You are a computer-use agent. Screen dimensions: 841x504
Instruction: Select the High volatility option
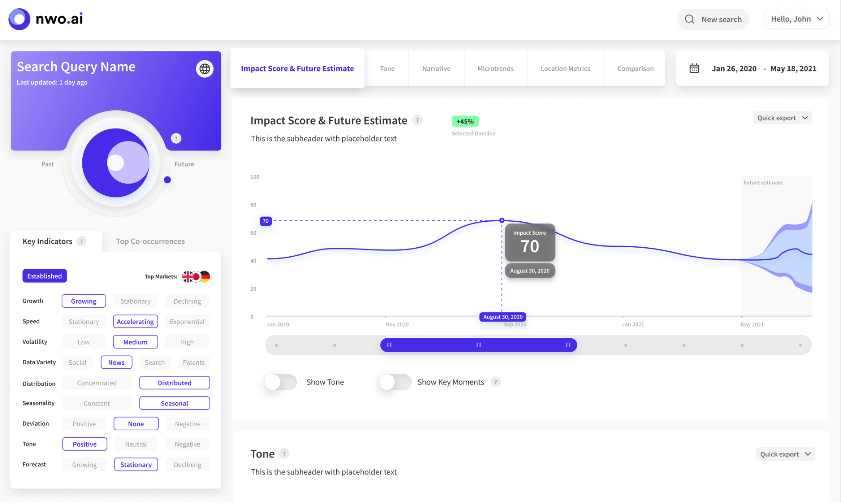point(187,342)
